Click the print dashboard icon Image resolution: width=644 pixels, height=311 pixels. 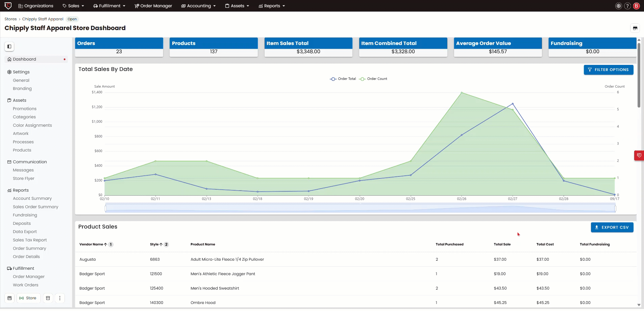pyautogui.click(x=635, y=28)
